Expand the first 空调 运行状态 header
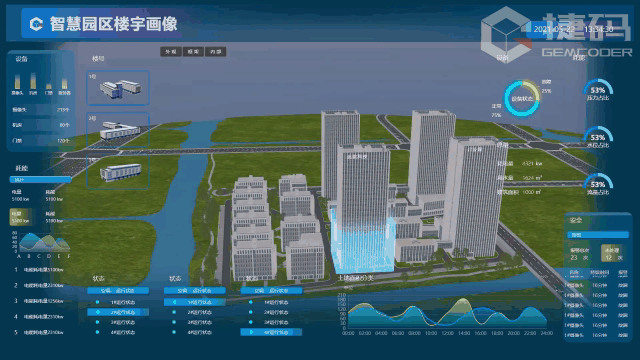 point(118,291)
